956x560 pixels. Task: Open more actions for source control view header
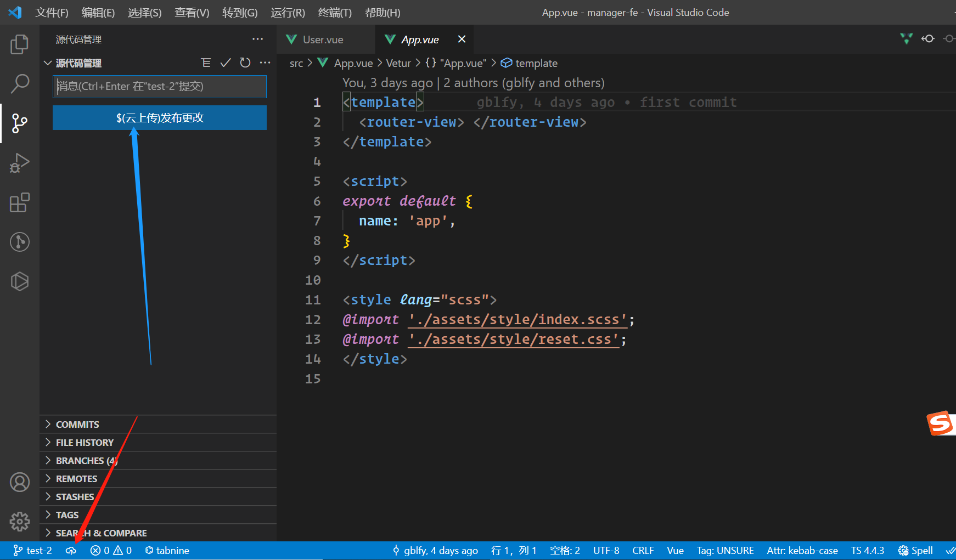coord(257,39)
